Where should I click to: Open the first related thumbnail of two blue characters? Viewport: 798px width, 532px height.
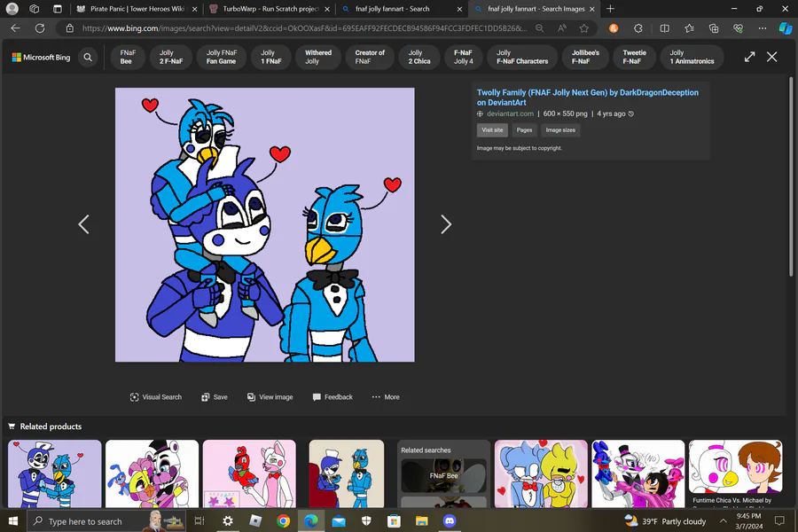click(54, 473)
